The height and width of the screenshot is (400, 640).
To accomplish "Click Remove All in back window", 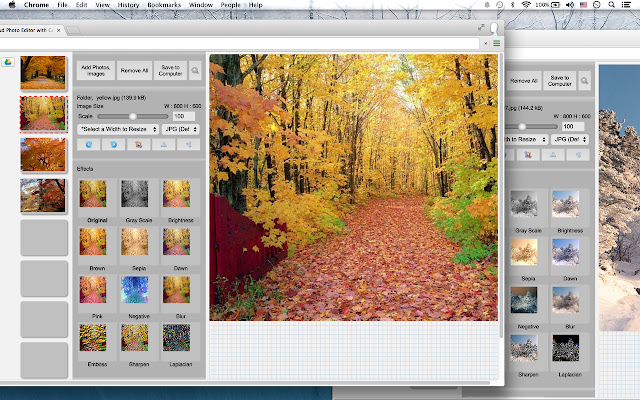I will 523,81.
